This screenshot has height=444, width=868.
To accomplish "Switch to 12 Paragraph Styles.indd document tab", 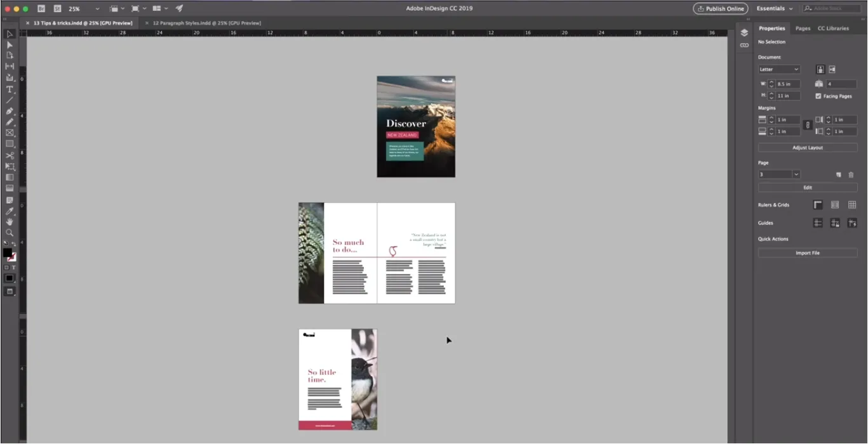I will point(206,23).
